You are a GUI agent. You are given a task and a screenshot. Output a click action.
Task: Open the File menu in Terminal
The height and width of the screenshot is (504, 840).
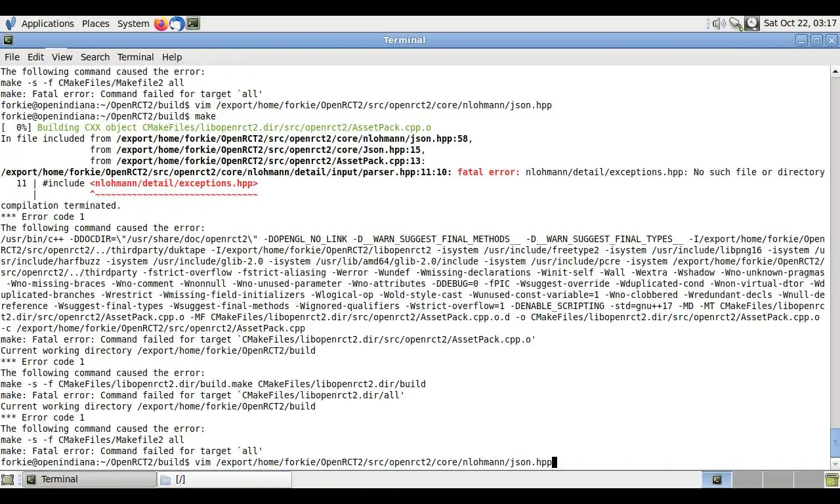click(12, 57)
